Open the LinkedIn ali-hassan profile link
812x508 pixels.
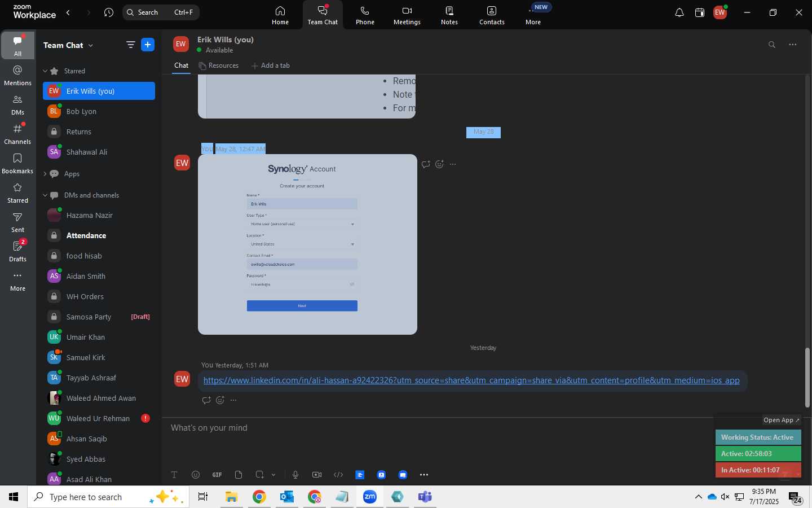tap(471, 380)
